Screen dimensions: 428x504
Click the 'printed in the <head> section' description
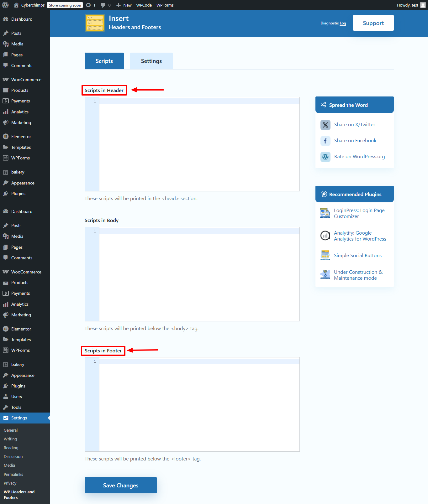pos(141,198)
